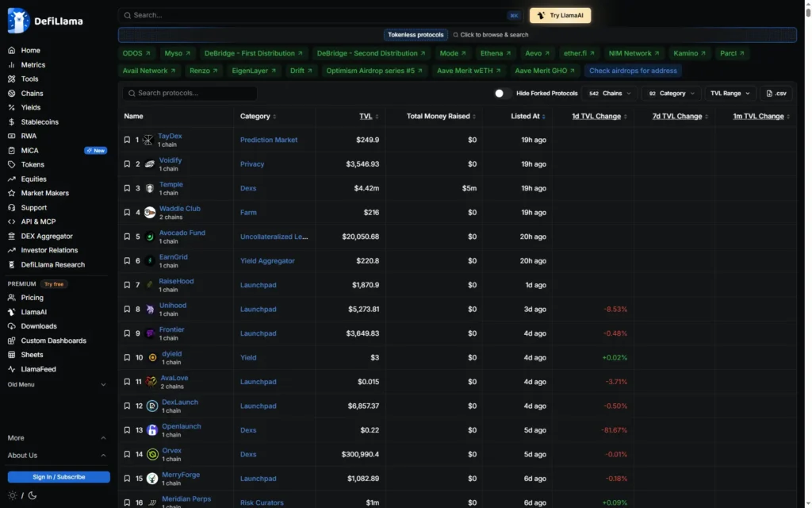This screenshot has width=812, height=508.
Task: Bookmark the TayDex protocol row
Action: pyautogui.click(x=127, y=140)
